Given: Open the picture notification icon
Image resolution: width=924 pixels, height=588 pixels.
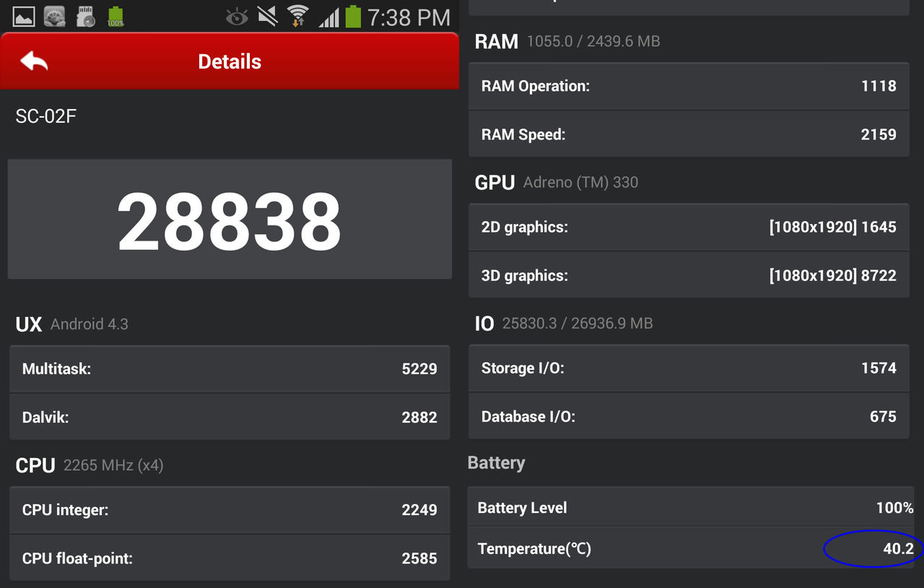Looking at the screenshot, I should pos(24,15).
